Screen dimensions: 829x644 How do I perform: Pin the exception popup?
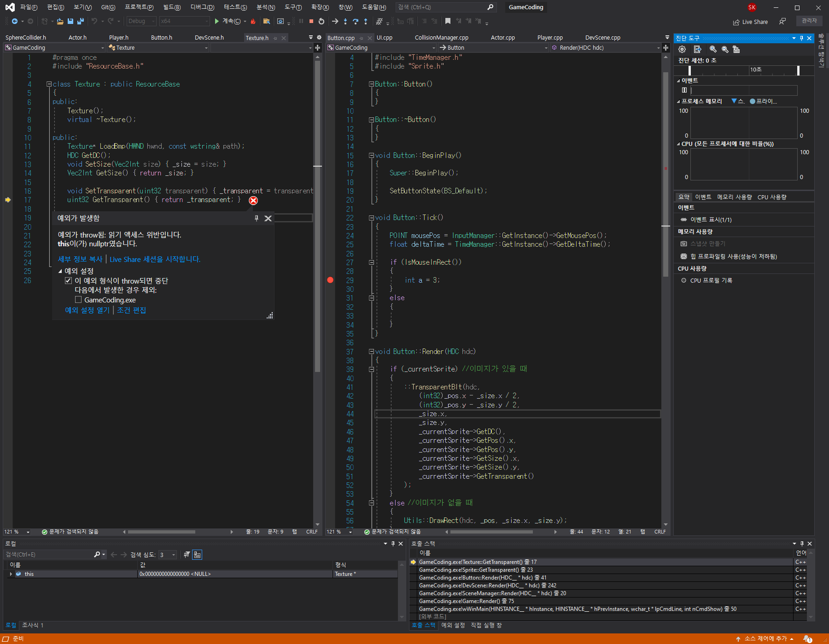(257, 218)
